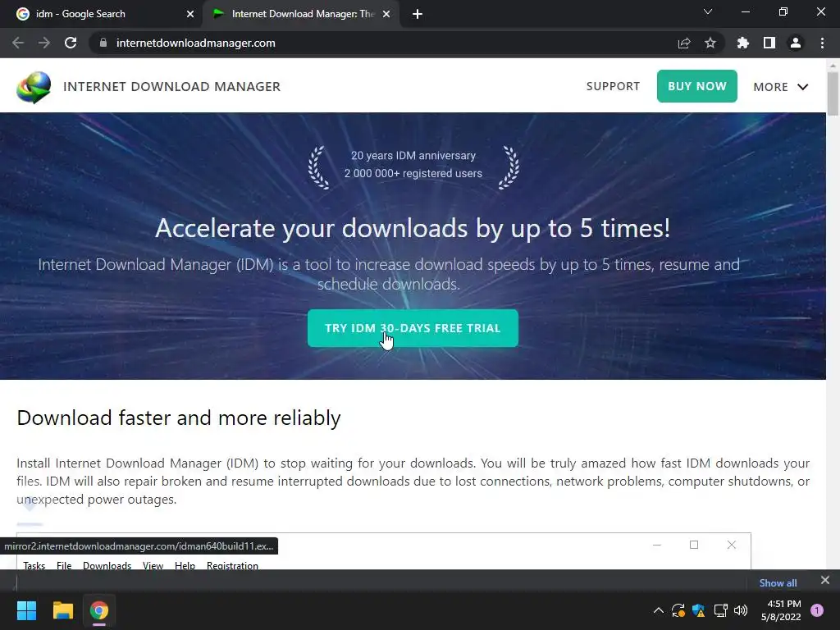Click 'Download faster and more reliably' heading
This screenshot has height=630, width=840.
pyautogui.click(x=179, y=418)
